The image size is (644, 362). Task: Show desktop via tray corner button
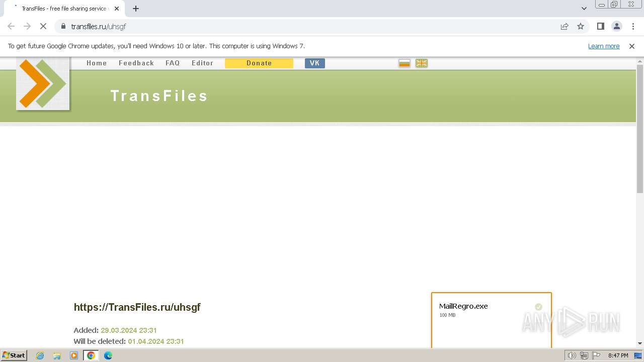coord(638,355)
